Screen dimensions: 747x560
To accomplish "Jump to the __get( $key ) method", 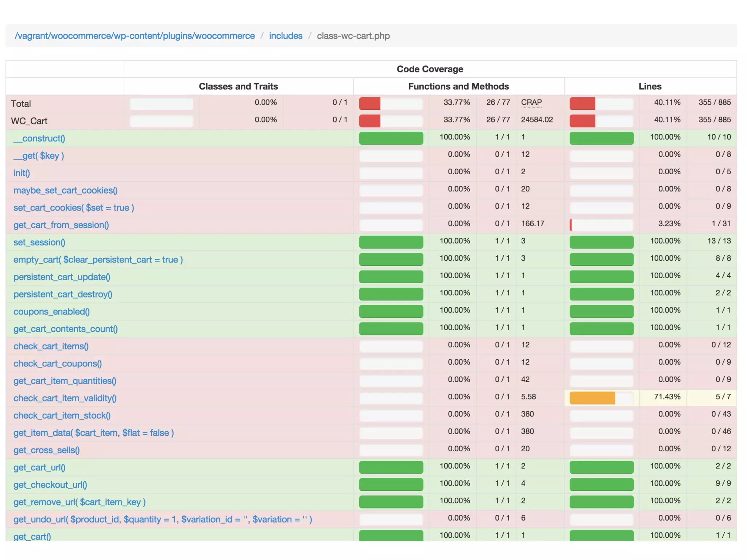I will (39, 156).
